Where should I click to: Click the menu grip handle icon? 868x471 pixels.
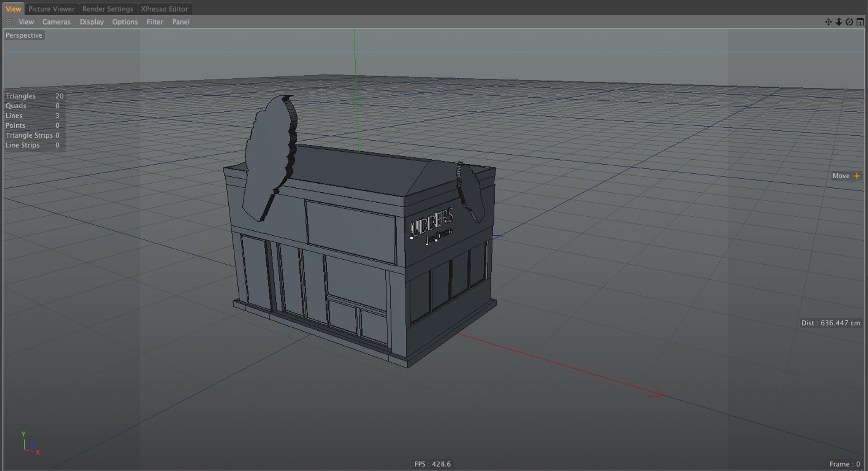pyautogui.click(x=9, y=22)
